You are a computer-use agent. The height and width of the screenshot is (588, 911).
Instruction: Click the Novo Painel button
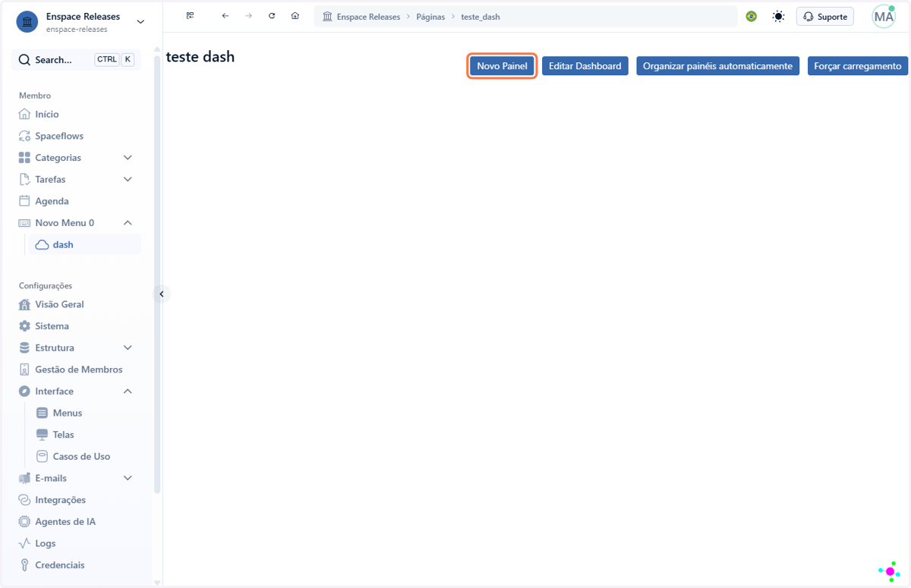point(502,66)
